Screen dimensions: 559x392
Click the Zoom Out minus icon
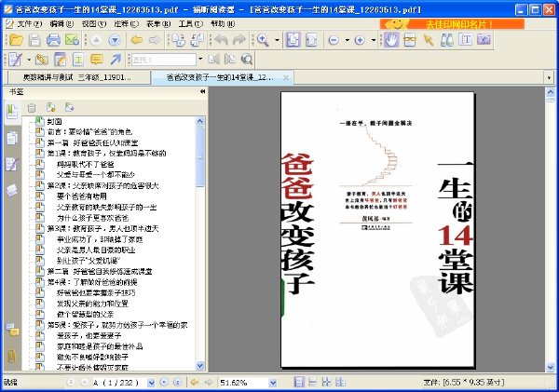[x=334, y=40]
